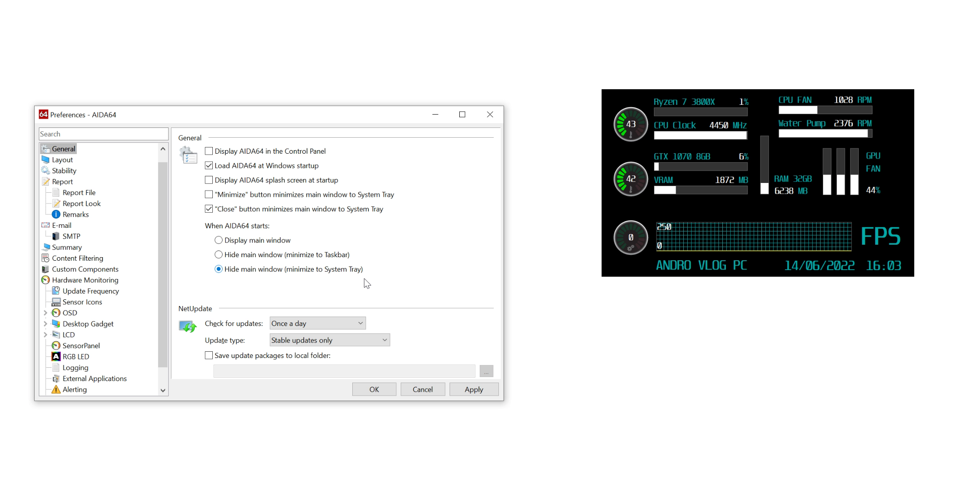Screen dimensions: 980x477
Task: Select Display main window radio option
Action: click(219, 240)
